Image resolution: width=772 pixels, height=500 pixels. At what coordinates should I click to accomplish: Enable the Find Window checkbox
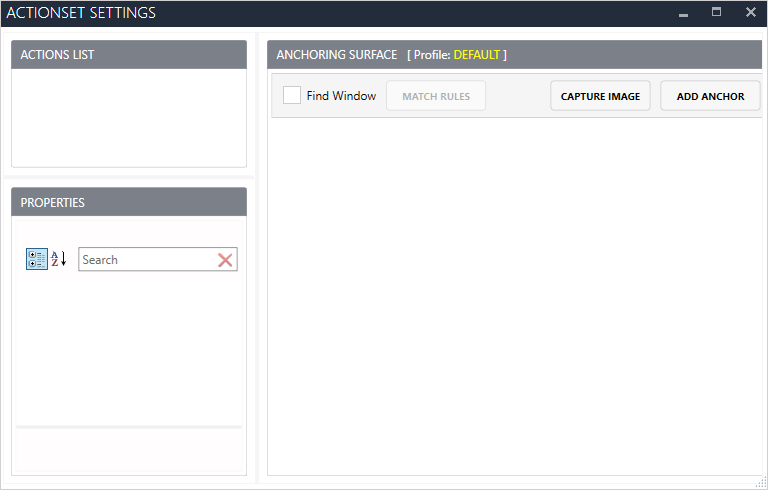pos(292,96)
